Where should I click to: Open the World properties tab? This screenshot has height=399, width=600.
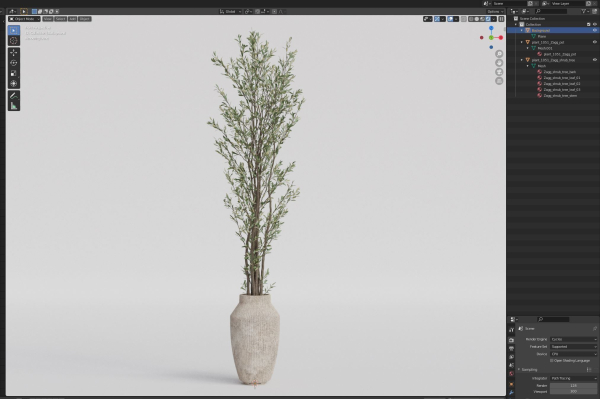512,374
